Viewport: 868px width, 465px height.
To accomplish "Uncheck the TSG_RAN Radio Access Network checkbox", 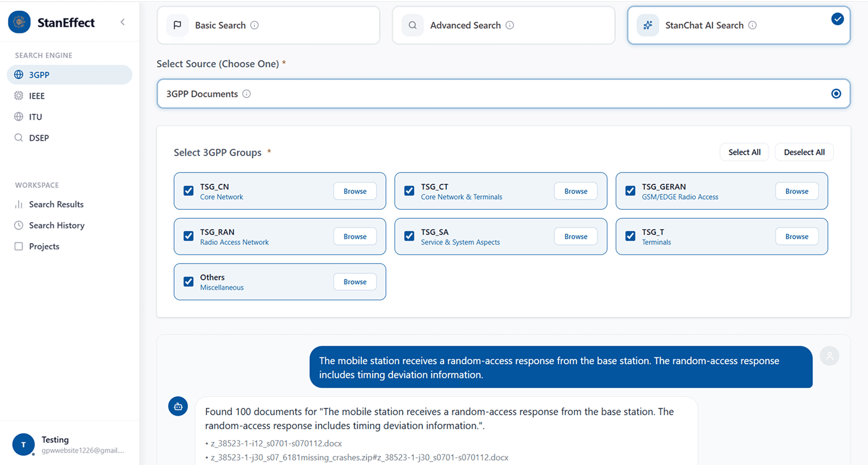I will (x=188, y=236).
